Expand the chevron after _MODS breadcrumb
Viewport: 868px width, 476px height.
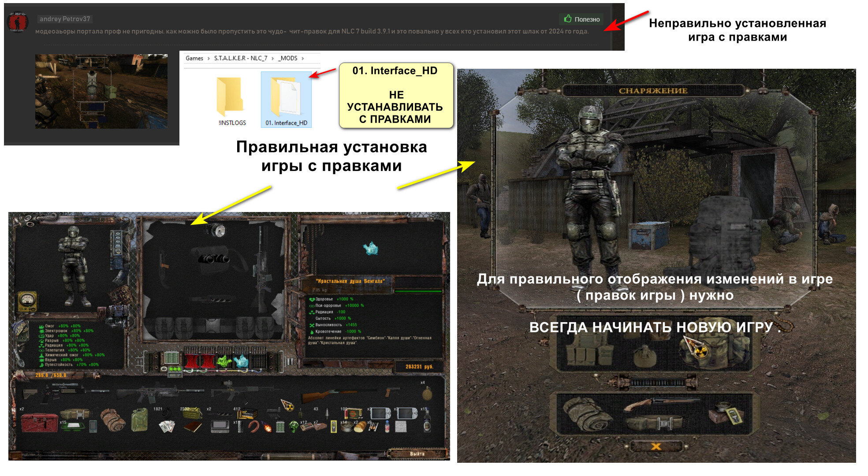click(x=302, y=58)
